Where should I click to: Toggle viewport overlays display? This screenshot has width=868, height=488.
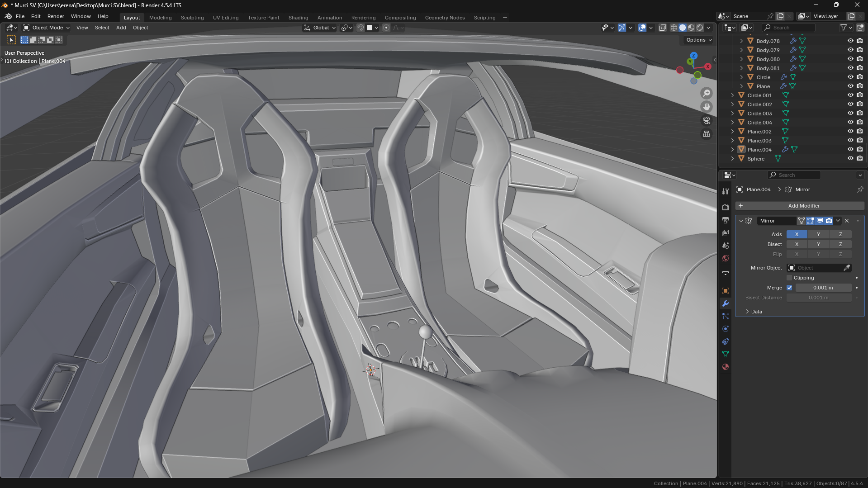[x=642, y=28]
